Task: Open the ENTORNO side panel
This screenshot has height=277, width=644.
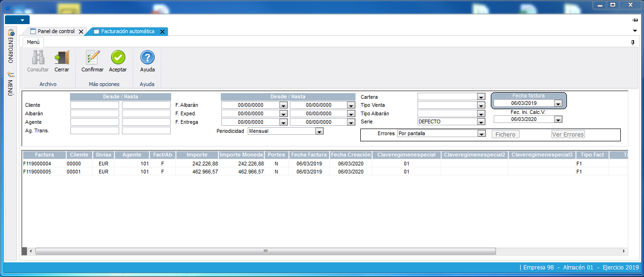Action: click(x=11, y=46)
